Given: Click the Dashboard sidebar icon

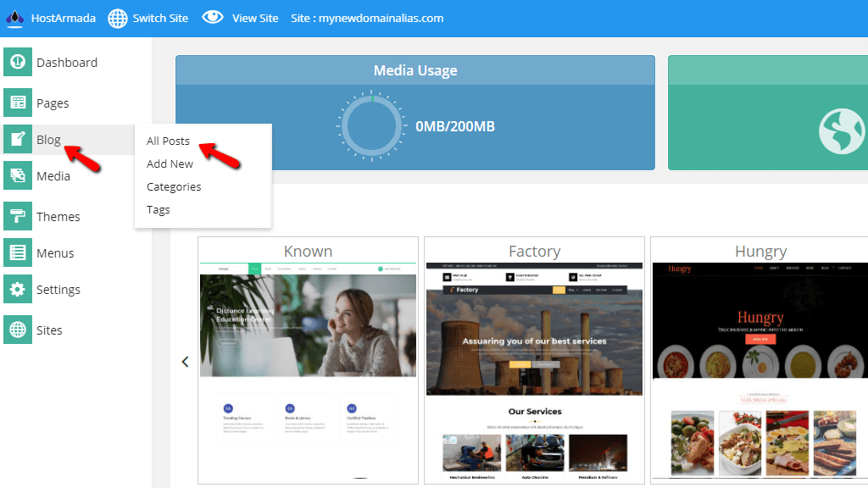Looking at the screenshot, I should 18,62.
